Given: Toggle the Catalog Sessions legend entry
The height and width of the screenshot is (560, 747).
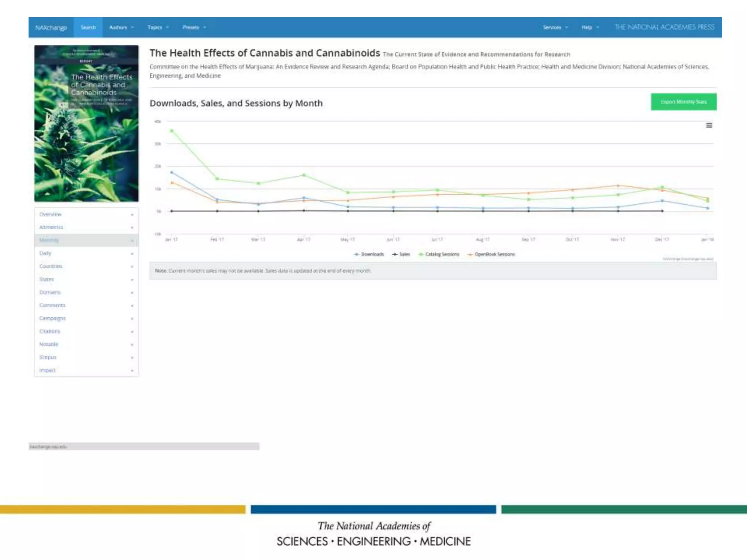Looking at the screenshot, I should click(x=442, y=254).
